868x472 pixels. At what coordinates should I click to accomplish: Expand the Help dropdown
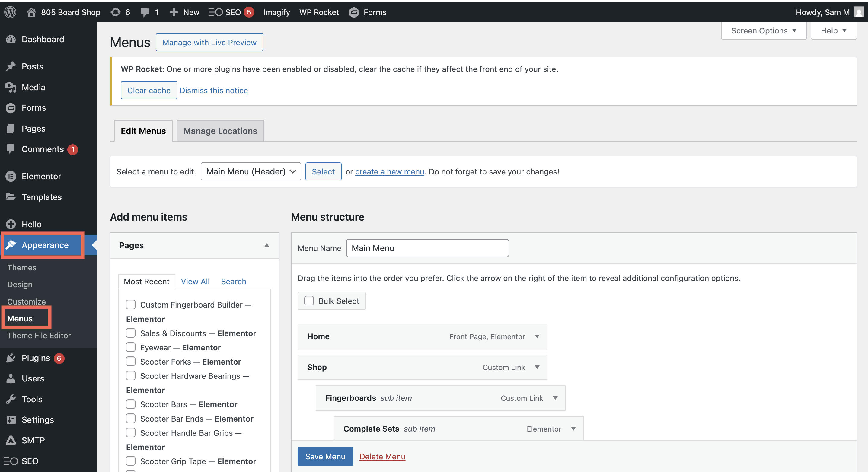point(834,31)
